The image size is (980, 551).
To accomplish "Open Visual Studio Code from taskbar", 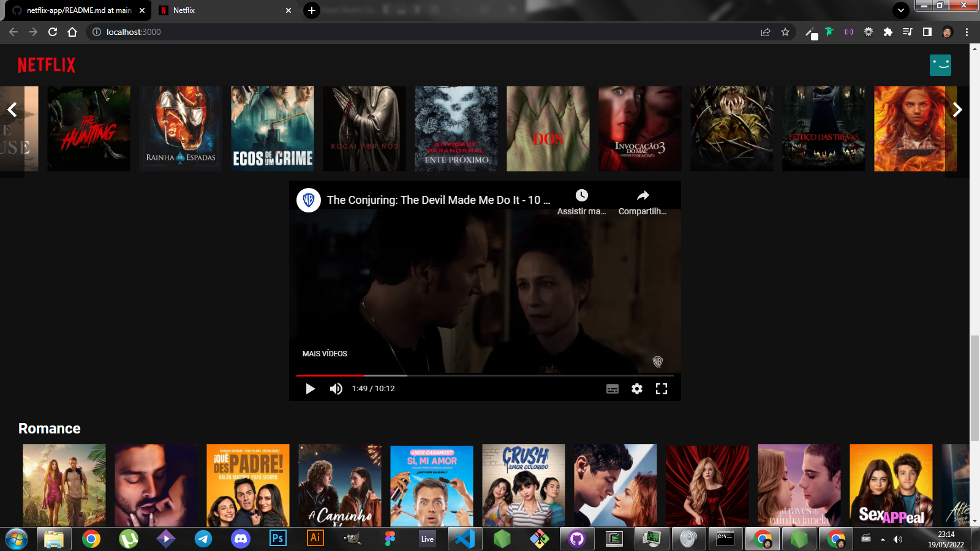I will [x=465, y=539].
